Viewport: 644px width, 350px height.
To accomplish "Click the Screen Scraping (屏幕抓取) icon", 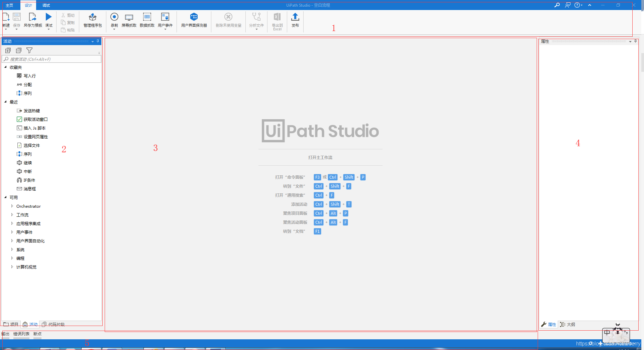I will (x=129, y=17).
